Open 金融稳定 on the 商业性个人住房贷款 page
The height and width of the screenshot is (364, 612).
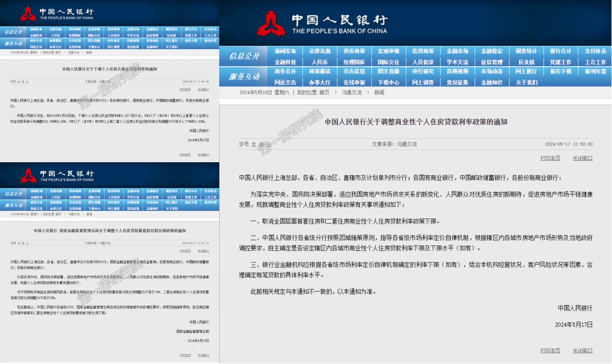492,51
